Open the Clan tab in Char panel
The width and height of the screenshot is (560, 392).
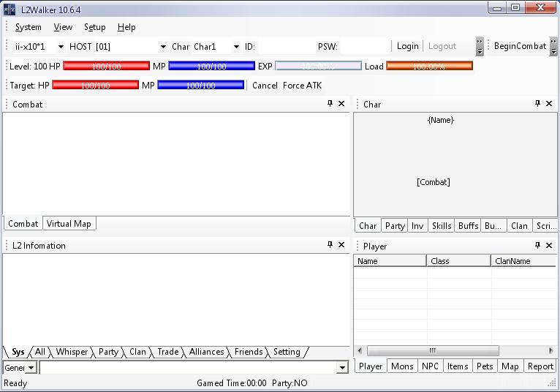coord(519,226)
